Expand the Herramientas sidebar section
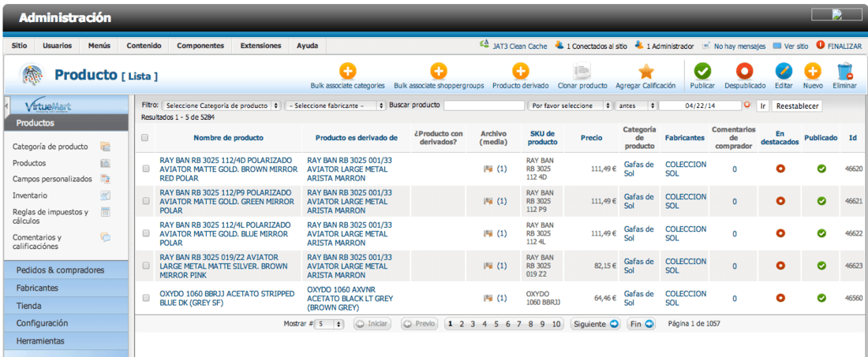 (x=65, y=341)
